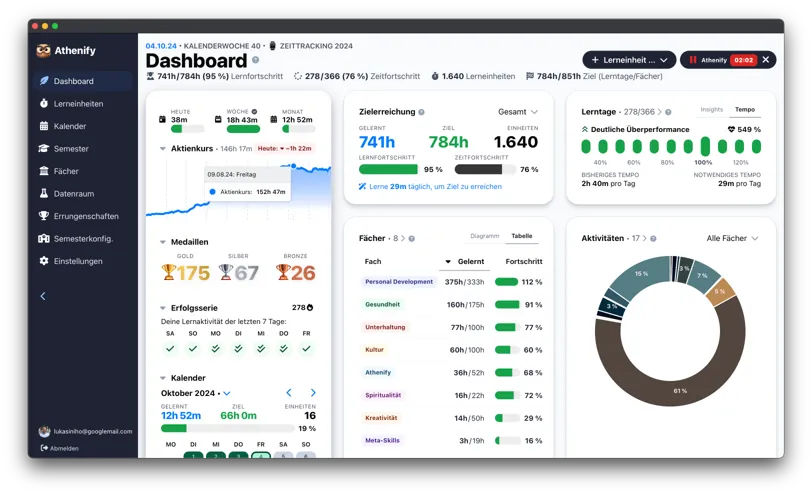Image resolution: width=812 pixels, height=495 pixels.
Task: Switch to the Tempo tab
Action: (x=745, y=110)
